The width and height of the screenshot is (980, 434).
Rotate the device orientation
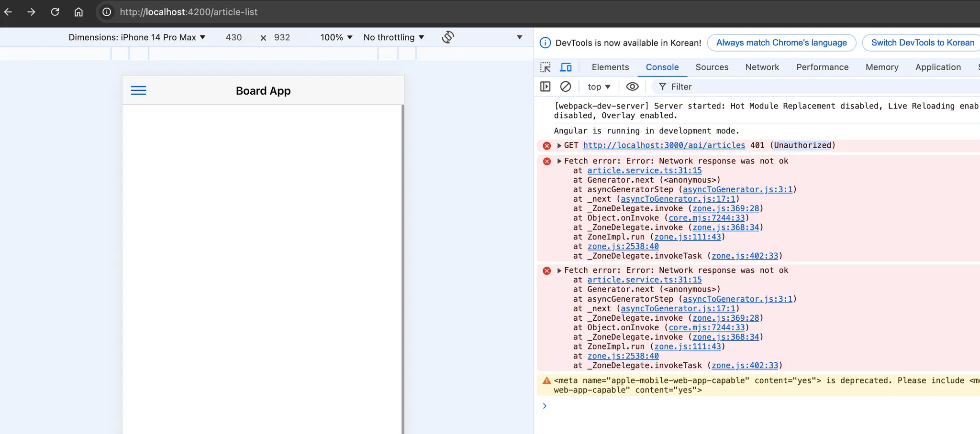click(x=448, y=37)
